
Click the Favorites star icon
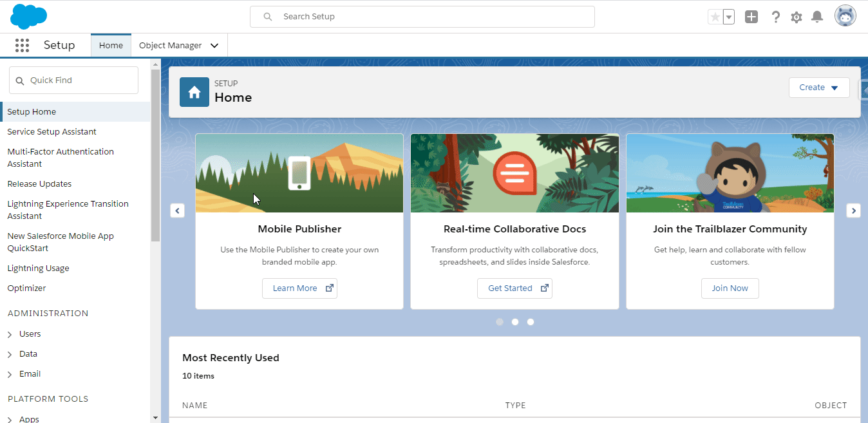[x=715, y=17]
